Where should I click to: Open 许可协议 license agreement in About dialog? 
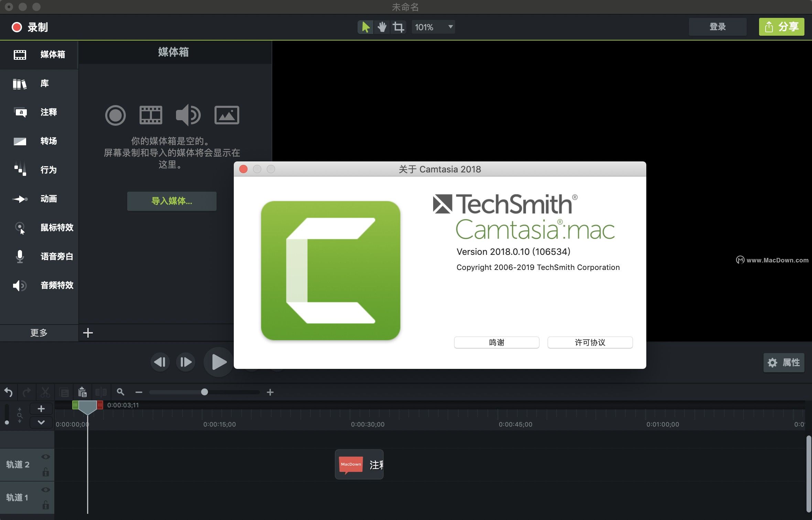(590, 342)
